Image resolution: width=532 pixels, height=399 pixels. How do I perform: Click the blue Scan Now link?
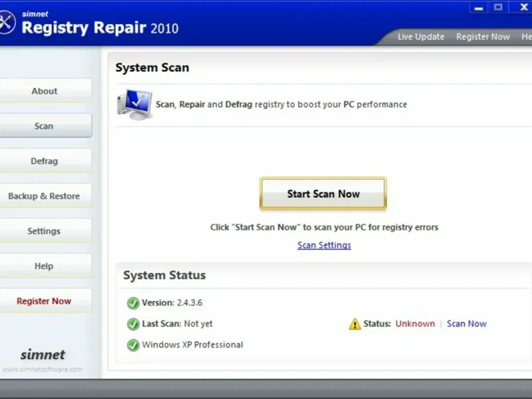(x=467, y=324)
